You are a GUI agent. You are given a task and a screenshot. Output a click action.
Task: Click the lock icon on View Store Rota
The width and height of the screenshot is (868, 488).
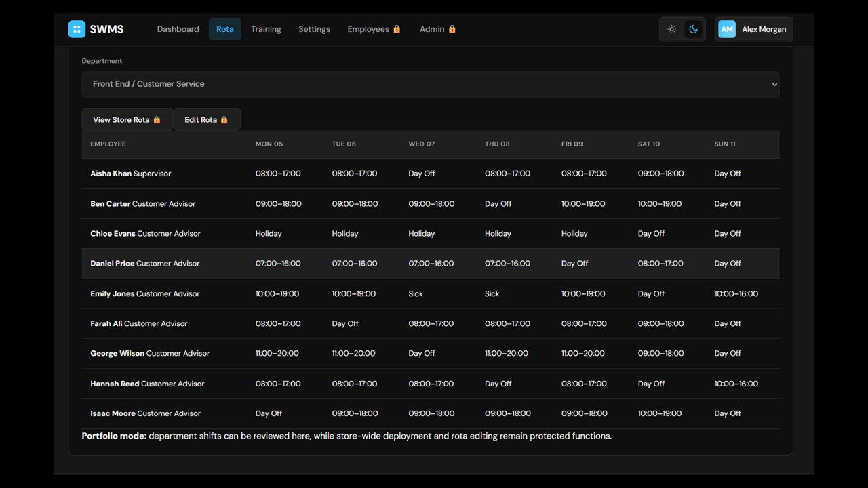pyautogui.click(x=157, y=120)
